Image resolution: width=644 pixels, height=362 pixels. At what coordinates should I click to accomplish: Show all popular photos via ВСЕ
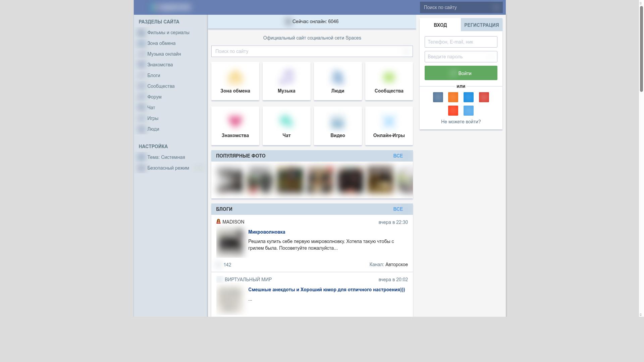point(398,156)
